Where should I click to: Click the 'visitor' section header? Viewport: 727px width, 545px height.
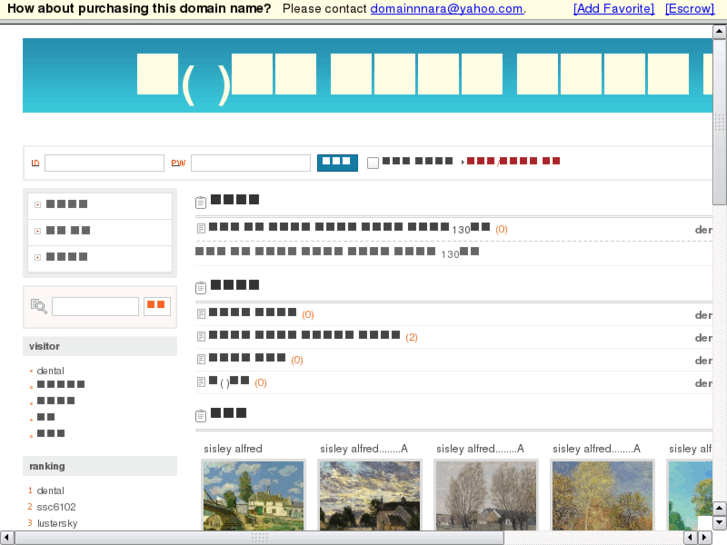100,346
